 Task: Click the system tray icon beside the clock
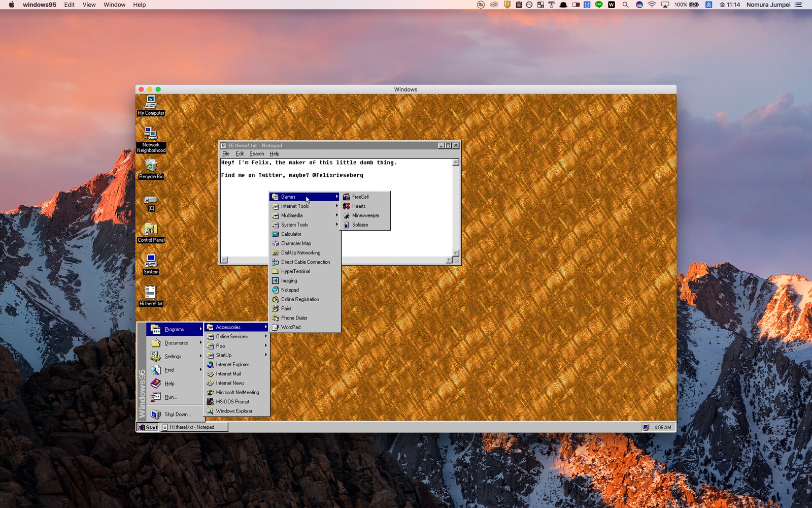[646, 427]
